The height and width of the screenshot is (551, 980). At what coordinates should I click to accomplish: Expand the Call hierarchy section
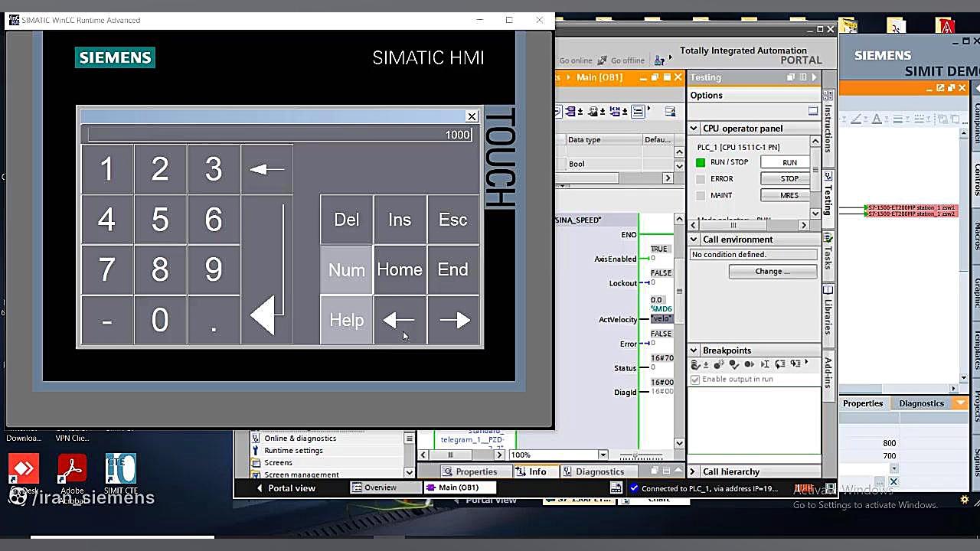694,471
